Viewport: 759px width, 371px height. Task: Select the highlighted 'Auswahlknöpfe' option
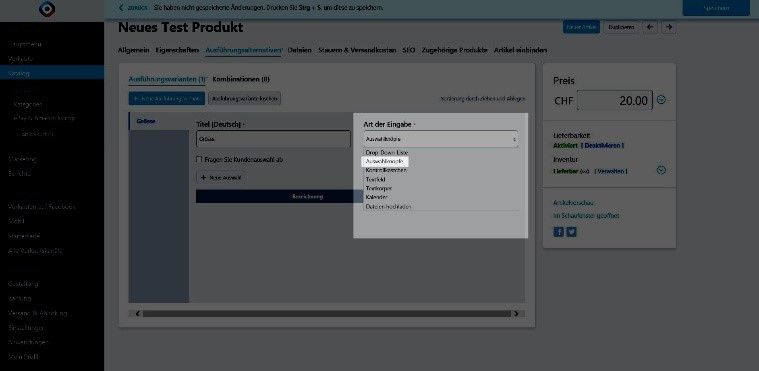(x=385, y=161)
